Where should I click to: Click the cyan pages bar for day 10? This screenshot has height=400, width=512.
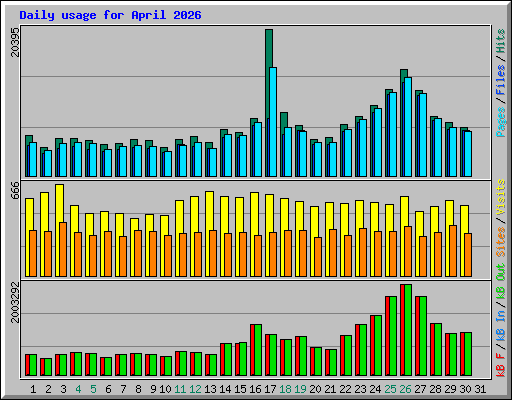point(168,164)
